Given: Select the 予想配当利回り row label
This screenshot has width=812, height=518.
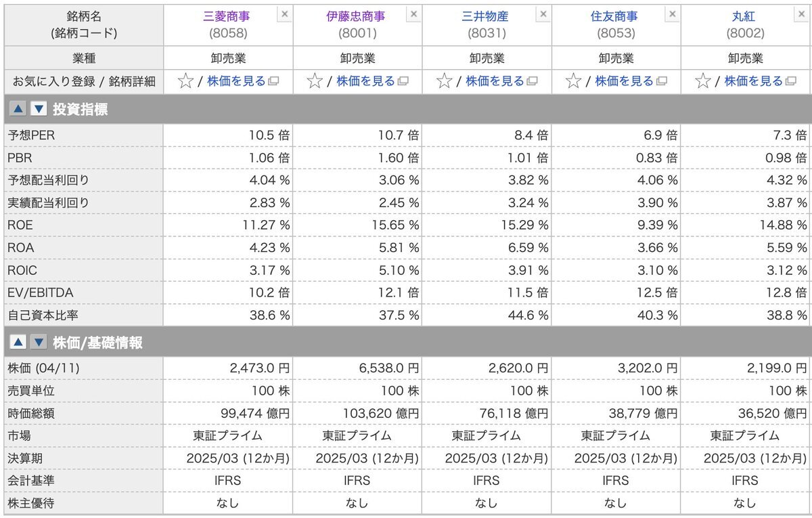Looking at the screenshot, I should (x=48, y=180).
